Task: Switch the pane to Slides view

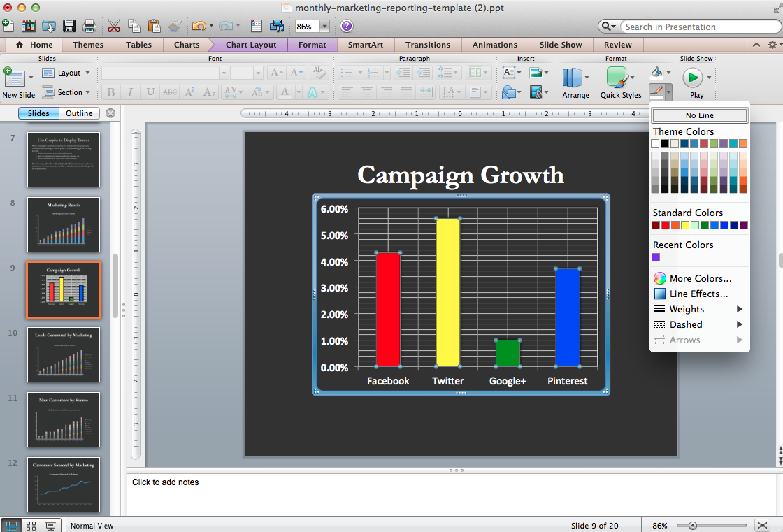Action: pyautogui.click(x=38, y=113)
